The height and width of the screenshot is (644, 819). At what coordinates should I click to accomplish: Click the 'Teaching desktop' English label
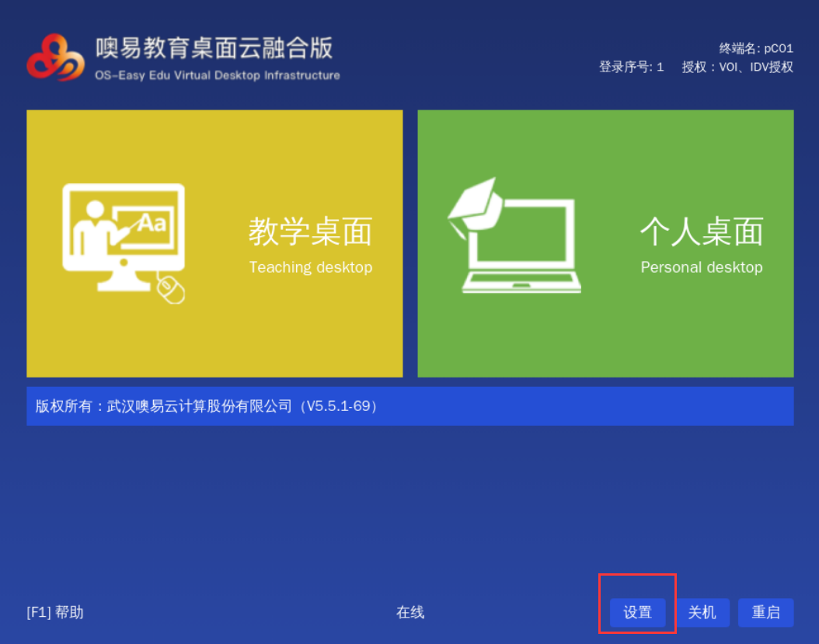tap(311, 267)
